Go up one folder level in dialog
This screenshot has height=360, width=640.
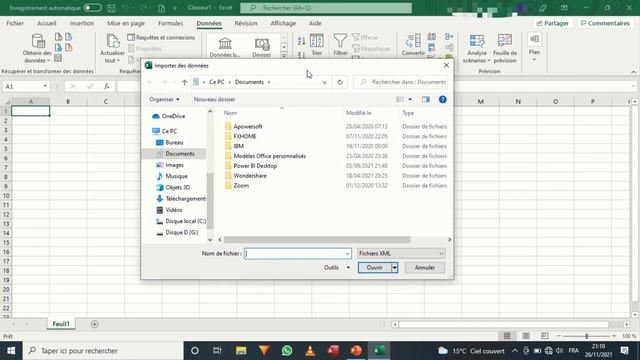[x=184, y=82]
